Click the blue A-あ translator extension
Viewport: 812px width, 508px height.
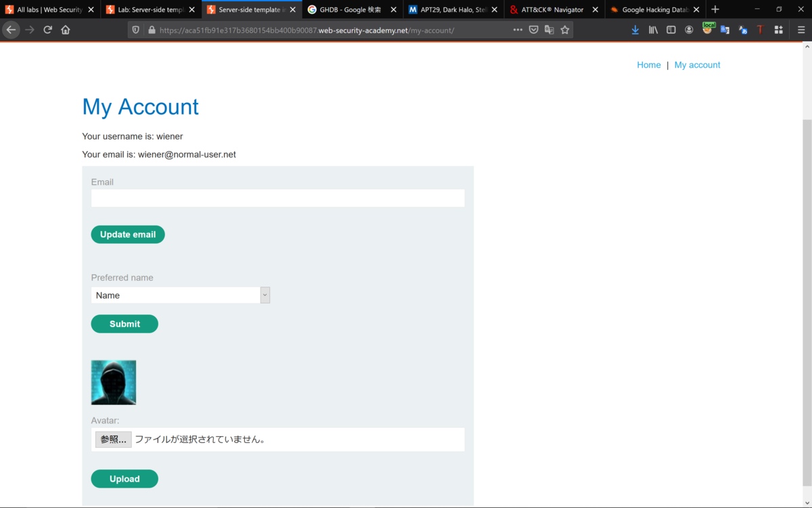(743, 30)
